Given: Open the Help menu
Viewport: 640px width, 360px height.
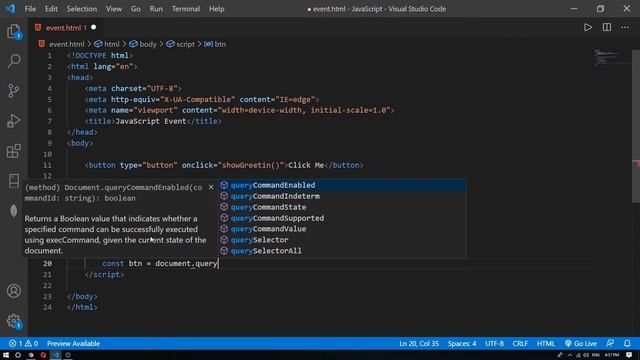Looking at the screenshot, I should pos(216,9).
